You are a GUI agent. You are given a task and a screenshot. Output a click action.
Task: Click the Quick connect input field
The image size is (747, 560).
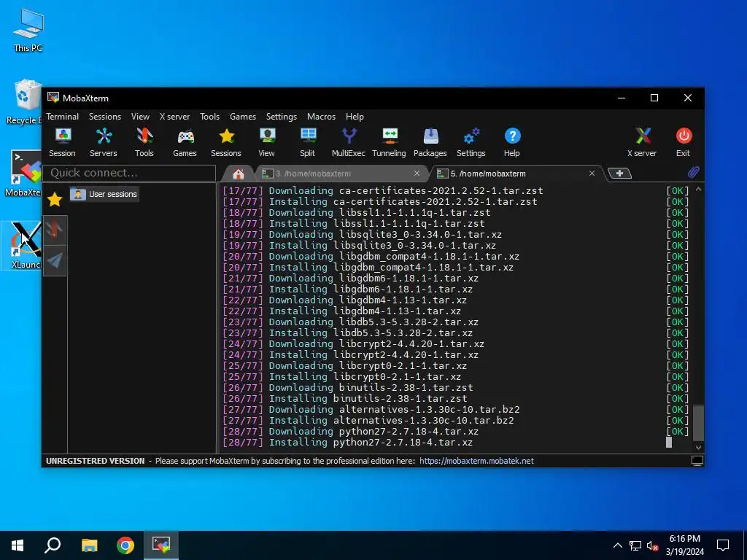129,173
